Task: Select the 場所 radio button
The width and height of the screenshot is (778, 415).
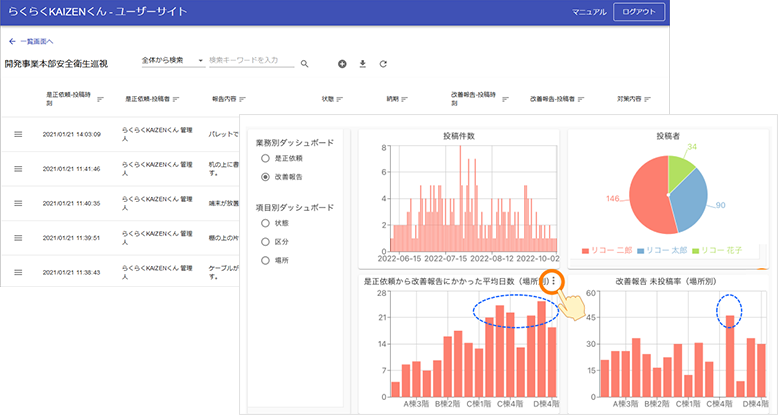Action: pos(265,258)
